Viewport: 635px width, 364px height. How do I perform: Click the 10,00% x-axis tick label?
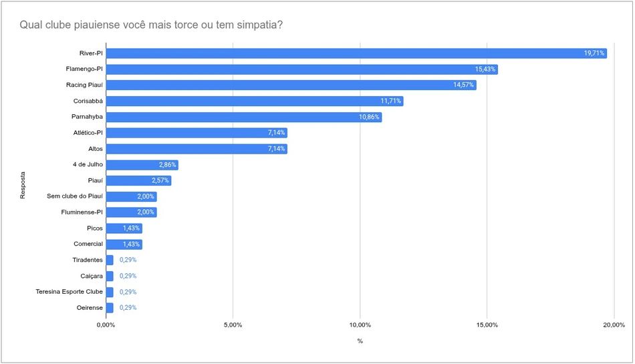coord(360,325)
